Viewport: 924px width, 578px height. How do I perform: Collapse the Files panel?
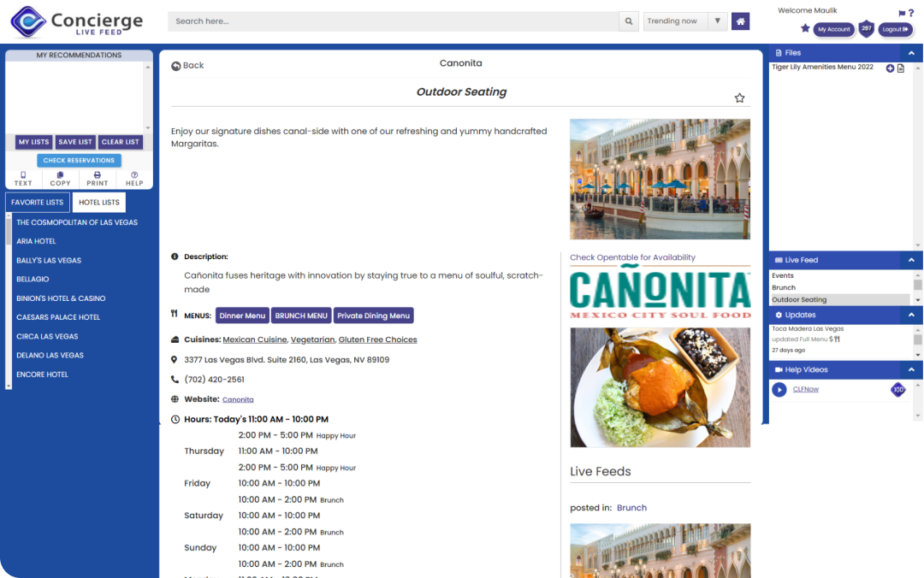pos(911,53)
